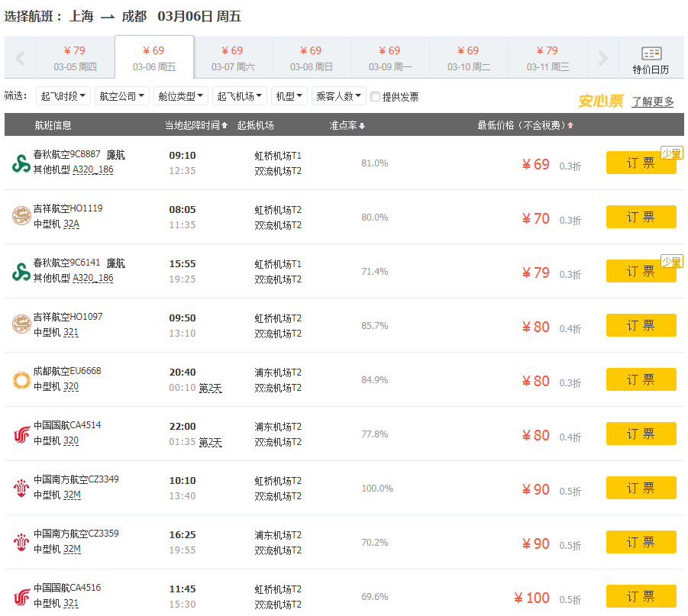Click aircraft type 321 for flight CA4516
This screenshot has height=616, width=688.
point(71,603)
